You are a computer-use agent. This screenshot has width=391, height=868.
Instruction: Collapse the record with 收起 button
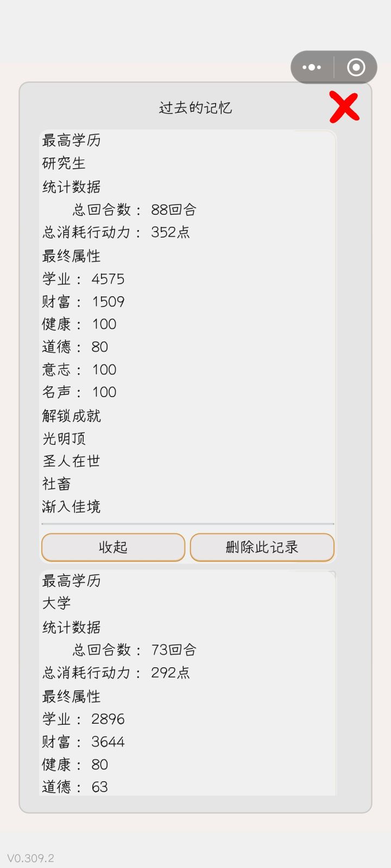(113, 547)
